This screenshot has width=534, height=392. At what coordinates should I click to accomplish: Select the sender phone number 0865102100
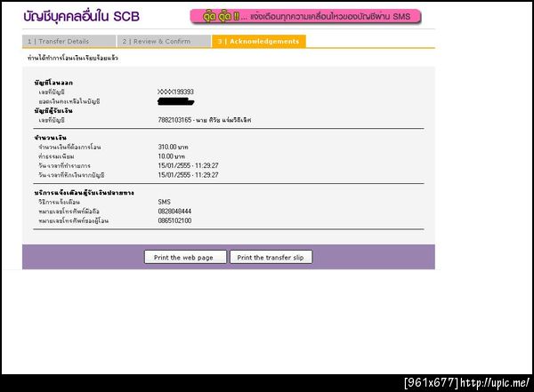(x=174, y=220)
